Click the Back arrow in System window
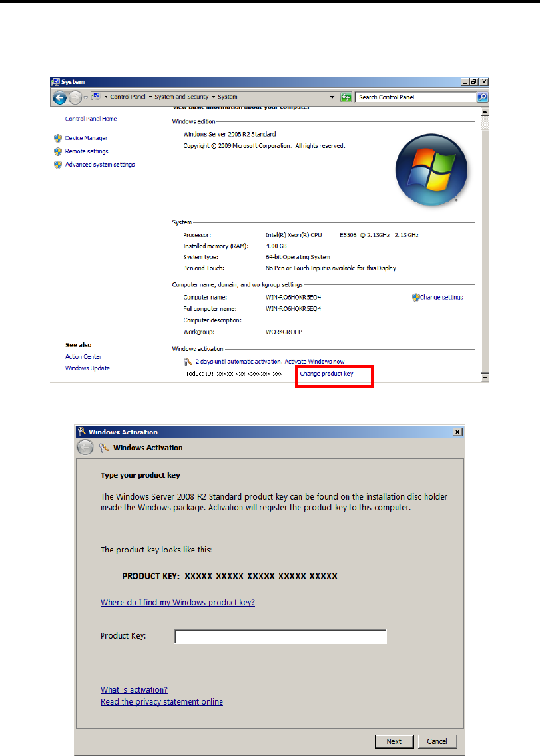The image size is (540, 756). pos(60,98)
